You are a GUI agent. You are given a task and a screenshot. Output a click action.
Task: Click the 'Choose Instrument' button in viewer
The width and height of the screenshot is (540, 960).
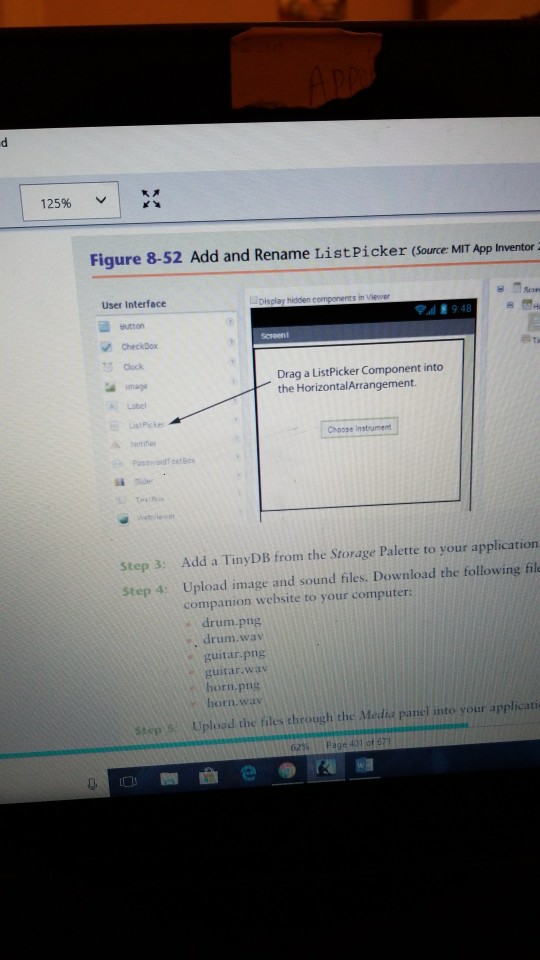pos(359,428)
